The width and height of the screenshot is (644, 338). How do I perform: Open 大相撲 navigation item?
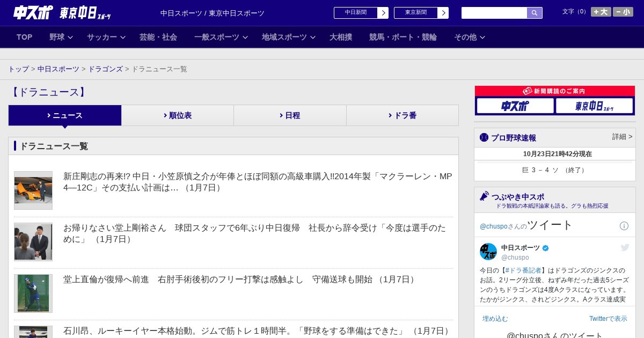point(341,37)
